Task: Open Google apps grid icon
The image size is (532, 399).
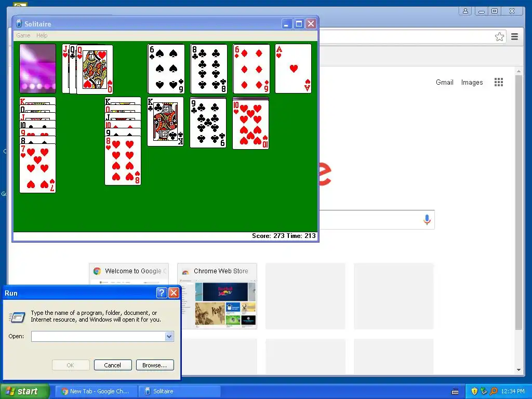Action: point(498,82)
